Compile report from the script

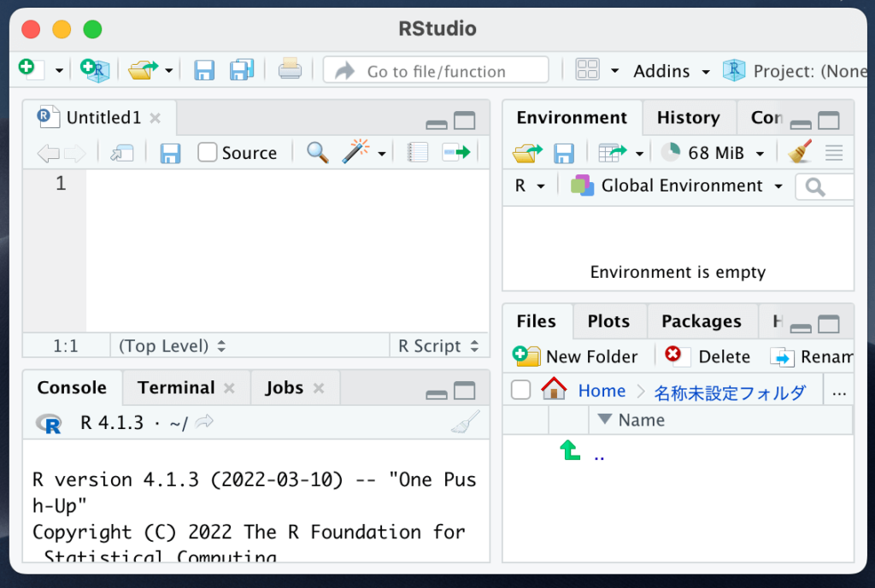417,152
